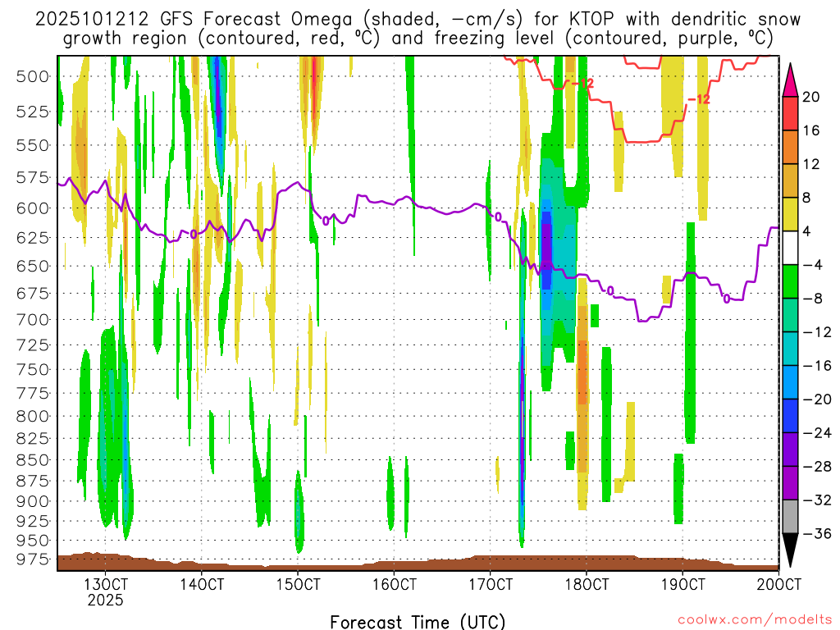
Task: Click the red -12 contour label near 190CT
Action: pyautogui.click(x=699, y=99)
